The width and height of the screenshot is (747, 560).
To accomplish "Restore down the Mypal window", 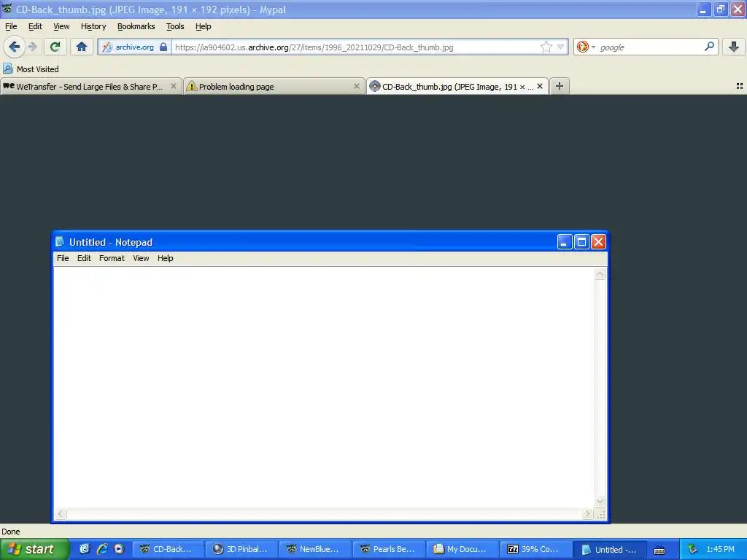I will tap(721, 9).
